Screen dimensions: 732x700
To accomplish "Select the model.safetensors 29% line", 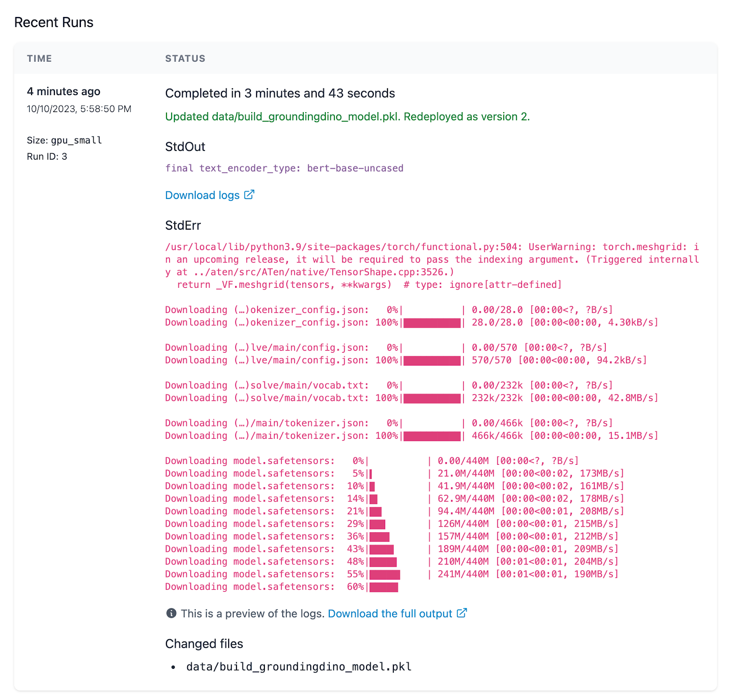I will (392, 524).
